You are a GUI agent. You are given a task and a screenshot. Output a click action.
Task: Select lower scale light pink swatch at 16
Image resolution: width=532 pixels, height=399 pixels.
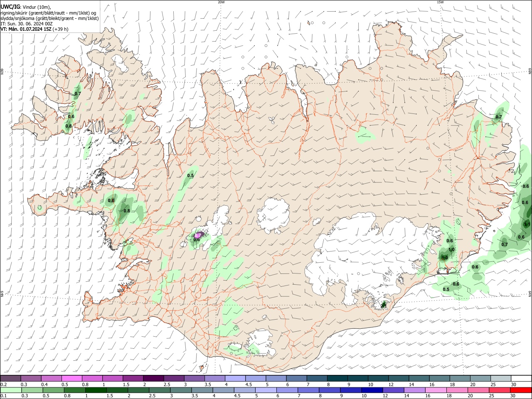click(x=436, y=390)
